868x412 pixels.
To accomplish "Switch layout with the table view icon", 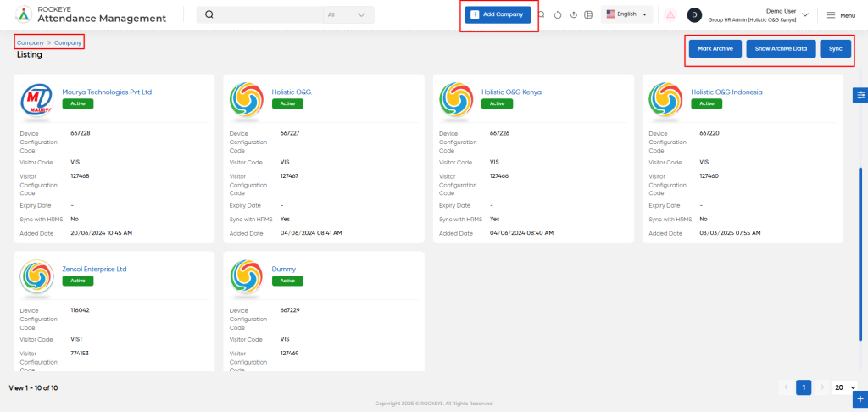I will 588,15.
